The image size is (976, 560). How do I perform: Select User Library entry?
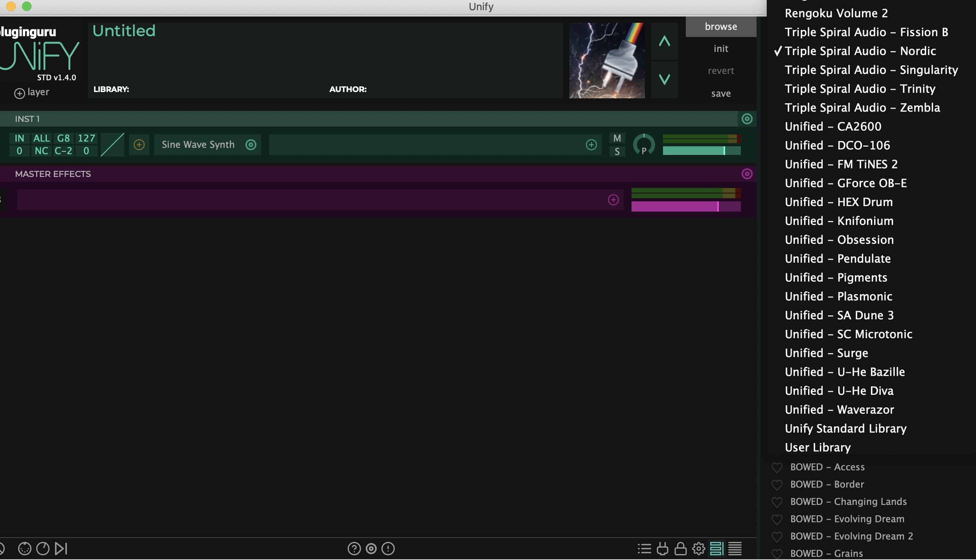click(x=818, y=448)
